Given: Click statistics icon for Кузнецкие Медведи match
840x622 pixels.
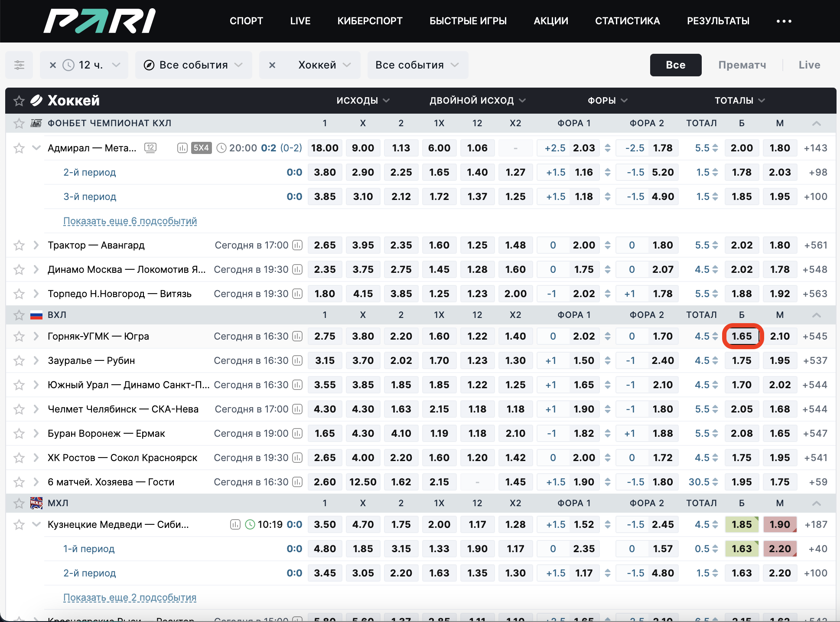Looking at the screenshot, I should click(235, 524).
